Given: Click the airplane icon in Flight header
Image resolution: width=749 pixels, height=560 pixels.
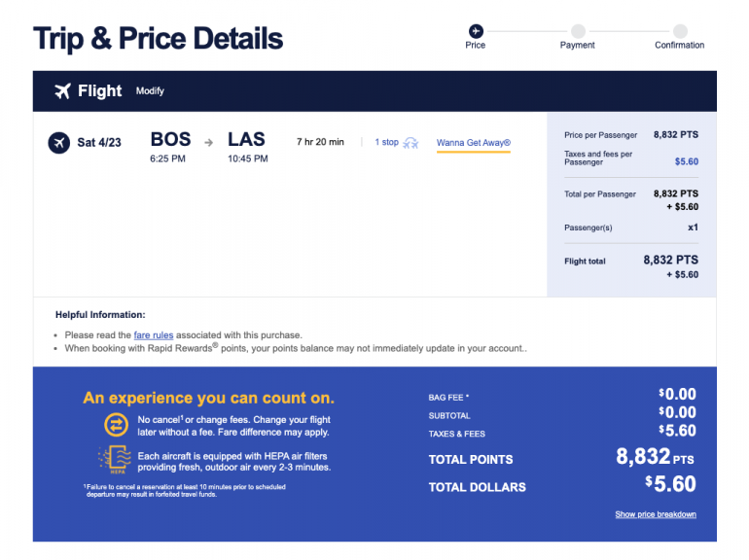Looking at the screenshot, I should (x=63, y=91).
